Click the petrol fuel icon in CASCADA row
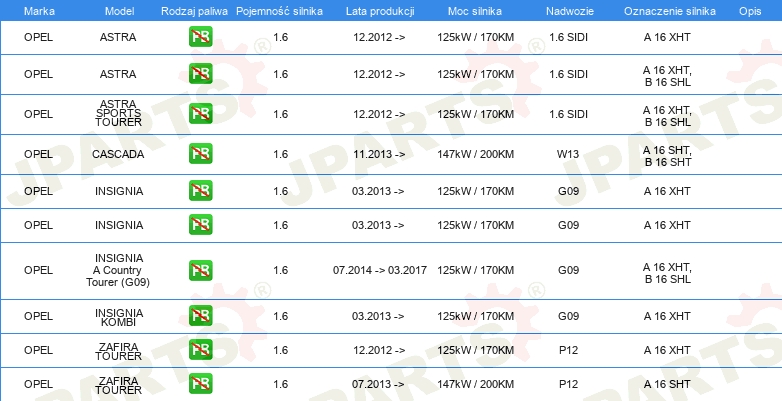The width and height of the screenshot is (782, 401). tap(200, 154)
